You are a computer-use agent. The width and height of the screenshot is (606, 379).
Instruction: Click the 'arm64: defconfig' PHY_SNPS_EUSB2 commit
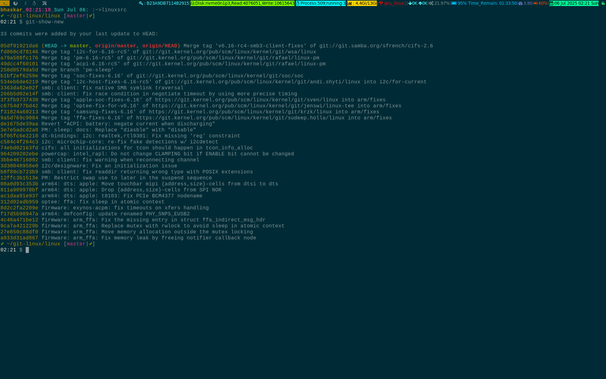coord(95,214)
